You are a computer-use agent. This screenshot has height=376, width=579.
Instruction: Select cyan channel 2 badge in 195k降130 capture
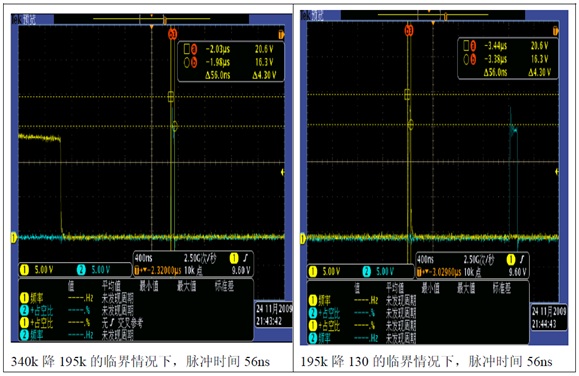367,272
